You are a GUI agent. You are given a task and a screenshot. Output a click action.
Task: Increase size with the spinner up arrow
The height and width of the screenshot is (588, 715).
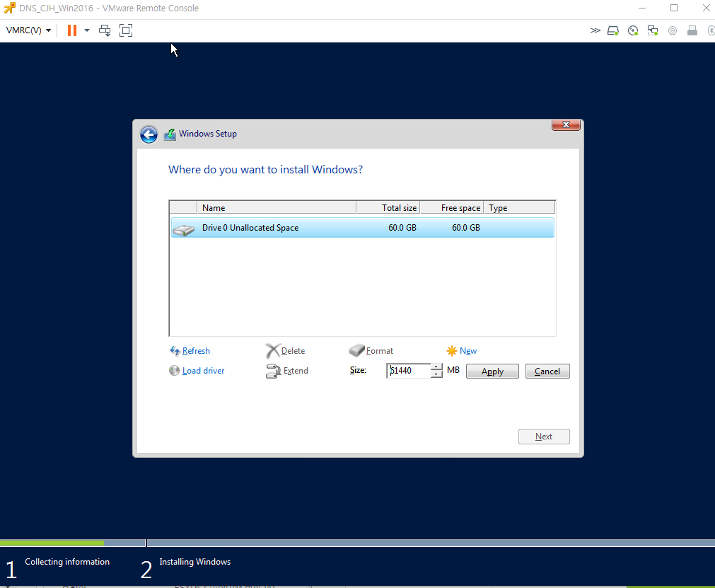436,367
